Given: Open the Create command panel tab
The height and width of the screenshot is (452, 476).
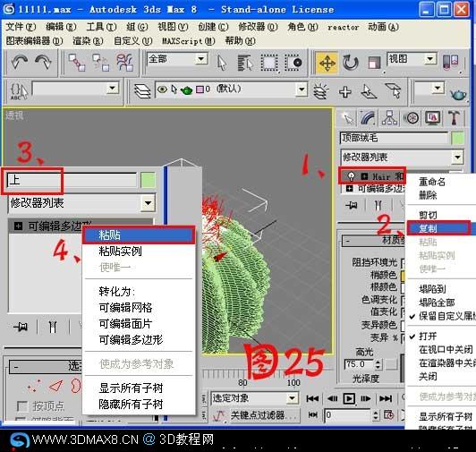Looking at the screenshot, I should click(x=348, y=118).
